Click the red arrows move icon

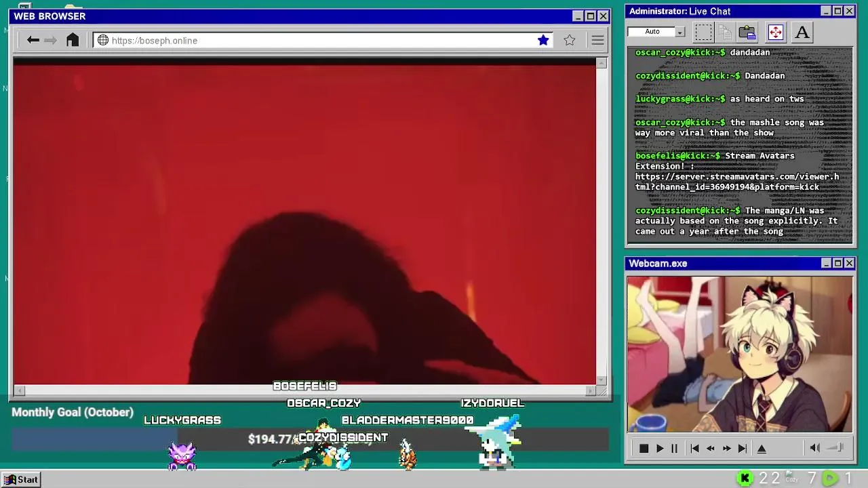click(775, 32)
